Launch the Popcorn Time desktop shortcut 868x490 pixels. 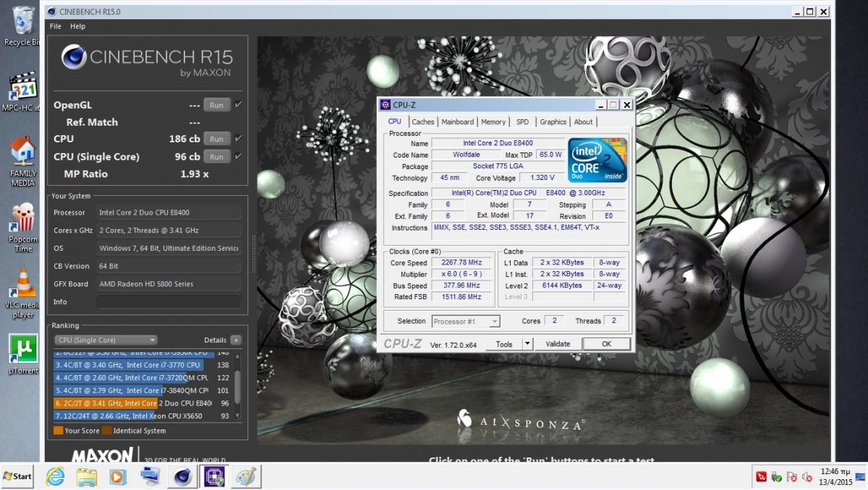(x=23, y=227)
